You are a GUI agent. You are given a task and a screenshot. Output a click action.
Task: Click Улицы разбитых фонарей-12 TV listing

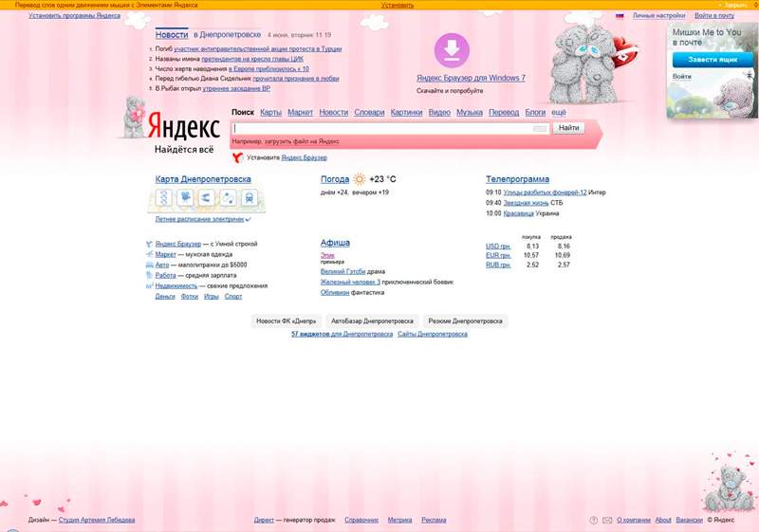(x=545, y=193)
